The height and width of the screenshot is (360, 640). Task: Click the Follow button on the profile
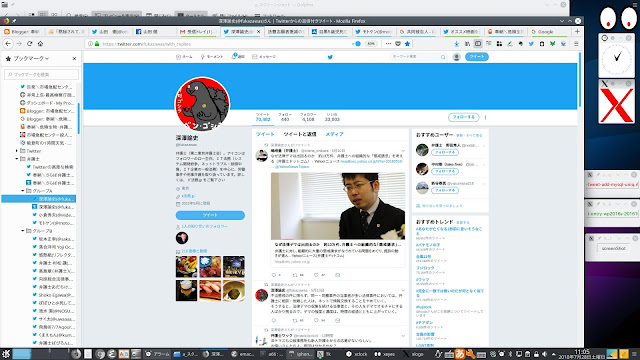coord(464,117)
